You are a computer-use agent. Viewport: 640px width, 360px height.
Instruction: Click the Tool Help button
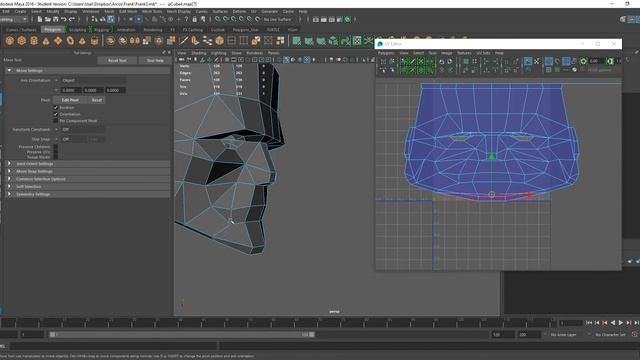tap(155, 60)
